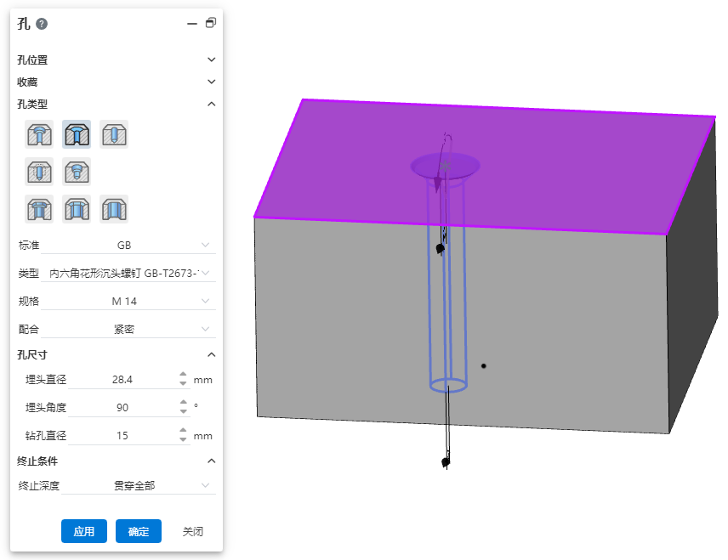This screenshot has height=560, width=728.
Task: Expand the 孔位置 section
Action: click(x=211, y=59)
